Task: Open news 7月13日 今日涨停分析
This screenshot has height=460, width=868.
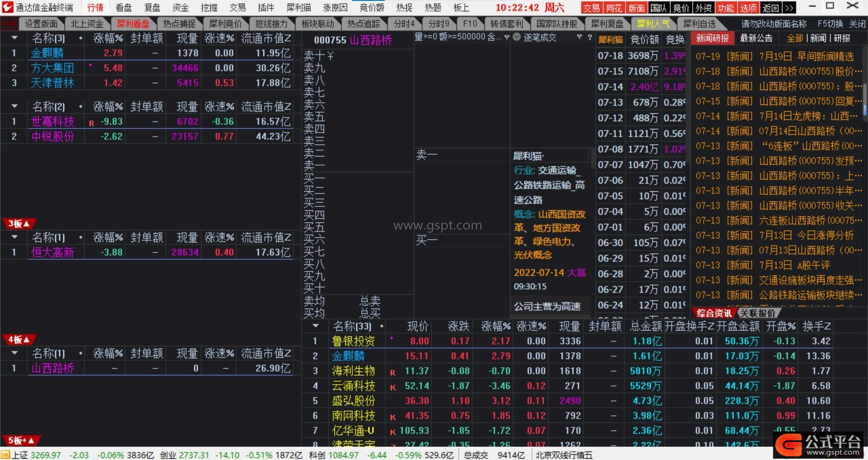Action: [x=775, y=235]
